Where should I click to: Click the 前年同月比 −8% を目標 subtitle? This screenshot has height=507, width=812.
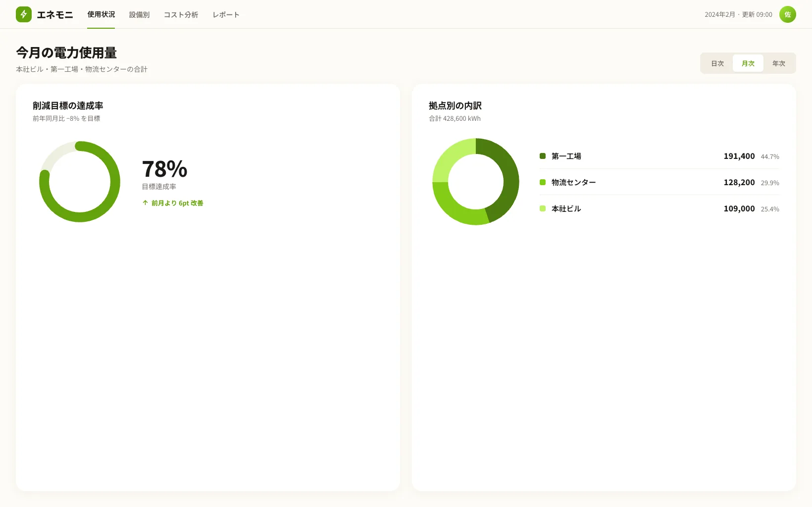66,118
